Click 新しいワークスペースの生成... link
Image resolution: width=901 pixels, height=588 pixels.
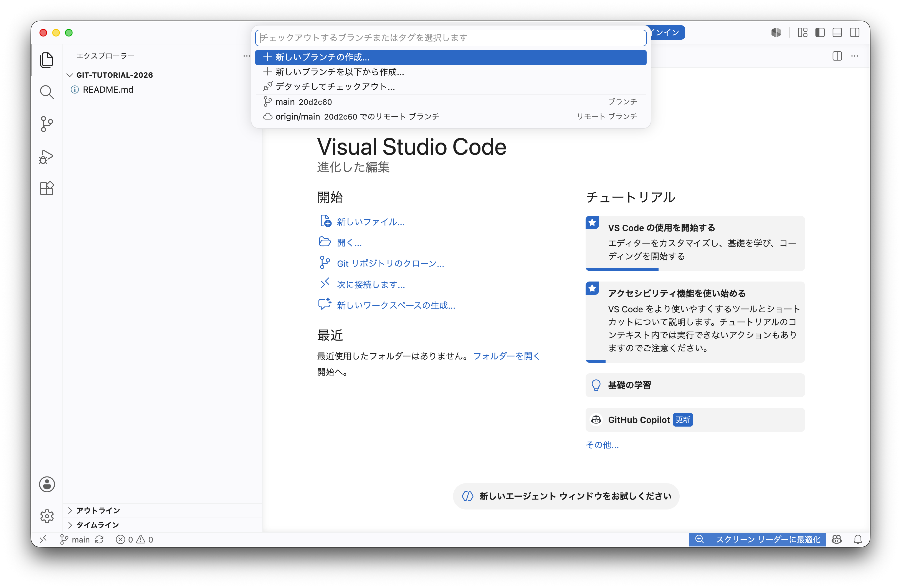396,305
